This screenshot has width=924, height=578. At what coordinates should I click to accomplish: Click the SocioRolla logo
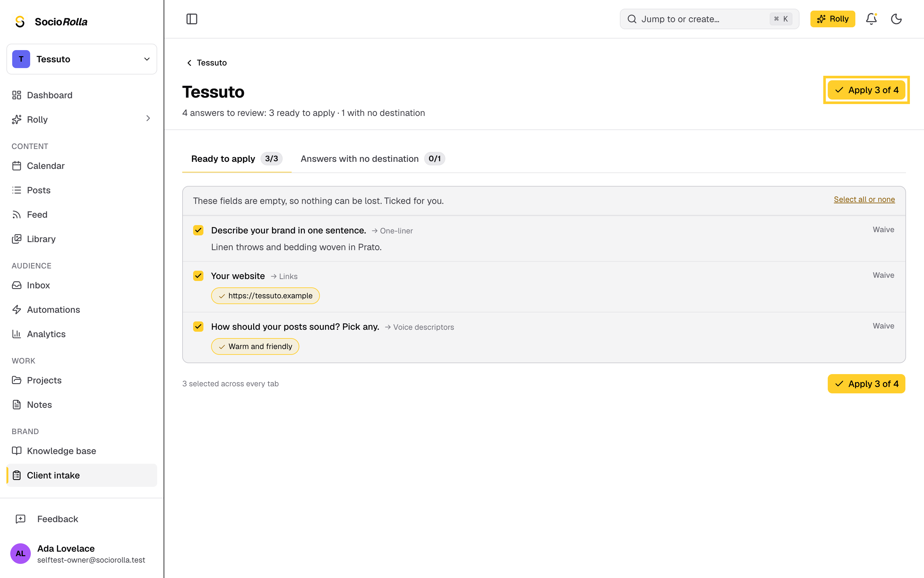pyautogui.click(x=51, y=22)
